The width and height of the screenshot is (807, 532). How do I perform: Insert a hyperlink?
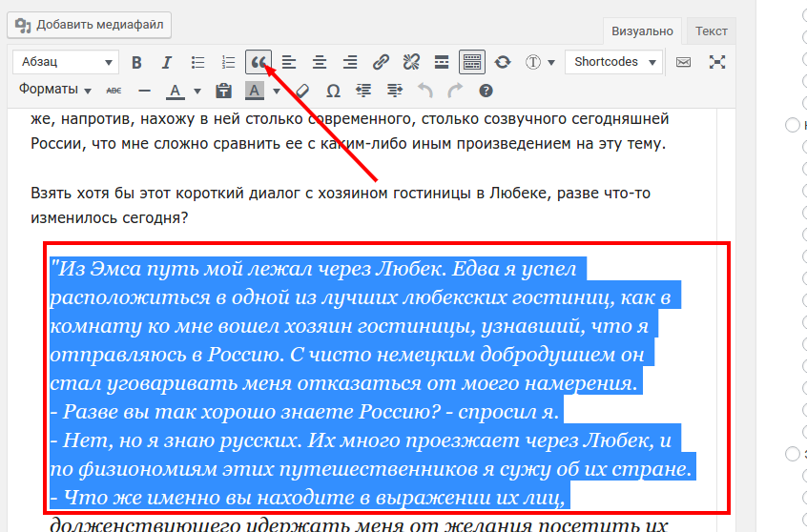click(x=381, y=62)
